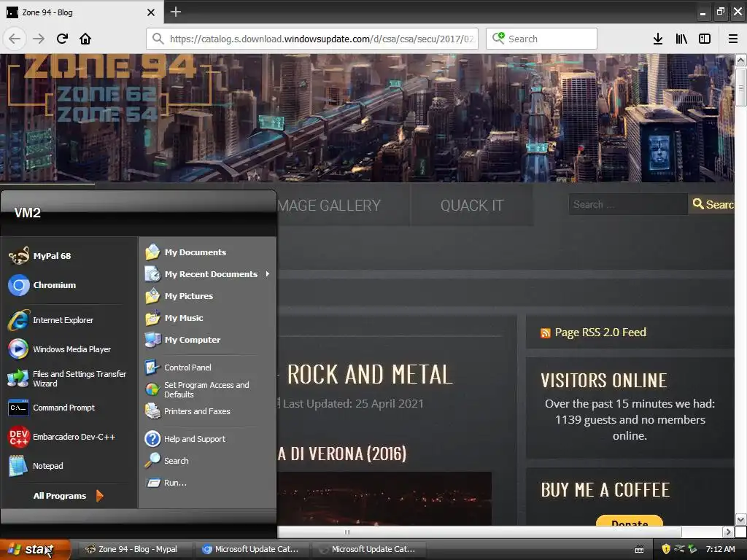
Task: Open Start menu Search magnifier icon
Action: coord(152,461)
